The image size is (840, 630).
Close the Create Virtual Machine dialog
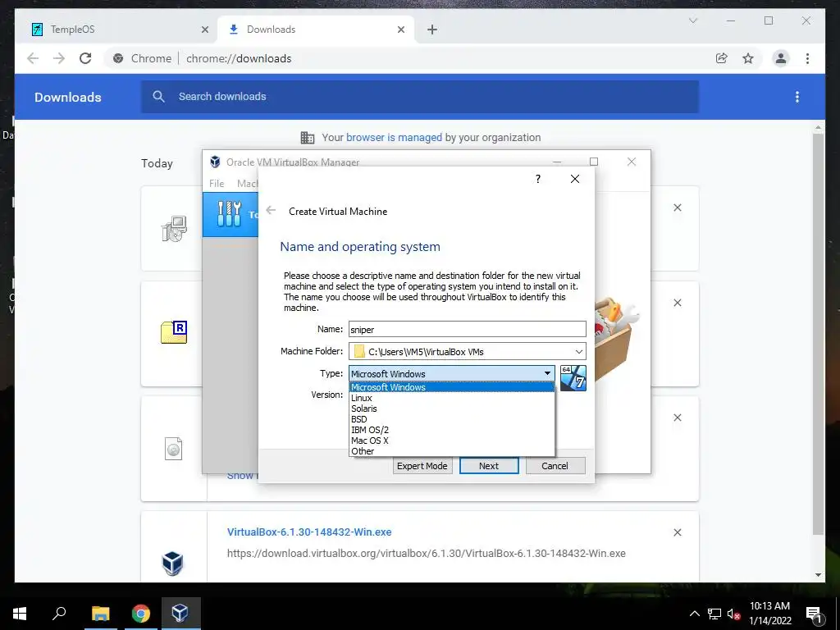tap(575, 179)
